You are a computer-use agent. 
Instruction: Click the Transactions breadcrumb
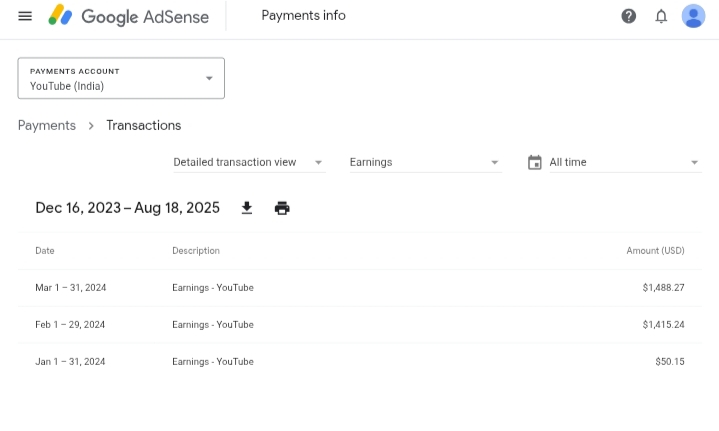point(144,125)
